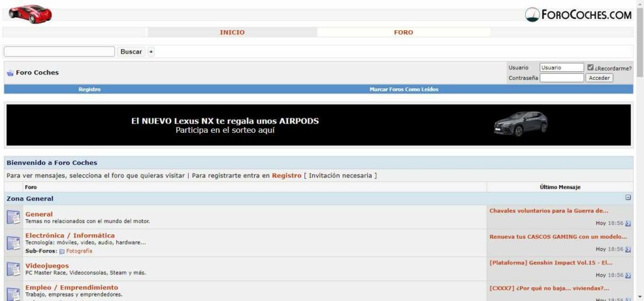644x301 pixels.
Task: Click Marcar Foros Como Leídos
Action: pos(404,89)
